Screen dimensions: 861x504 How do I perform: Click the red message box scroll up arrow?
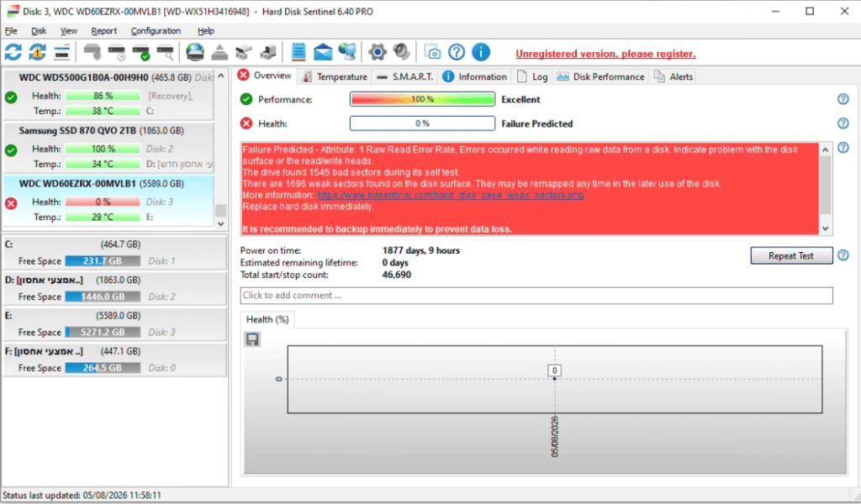coord(826,150)
